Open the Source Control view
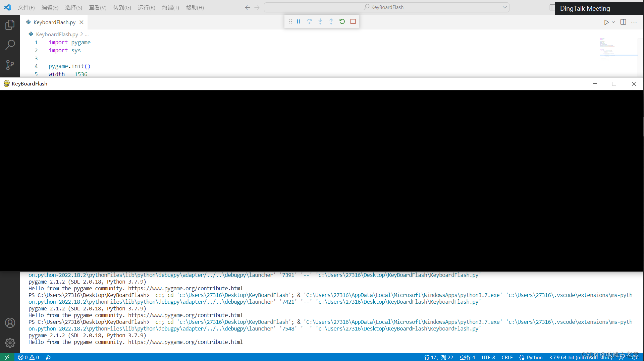 pyautogui.click(x=10, y=65)
